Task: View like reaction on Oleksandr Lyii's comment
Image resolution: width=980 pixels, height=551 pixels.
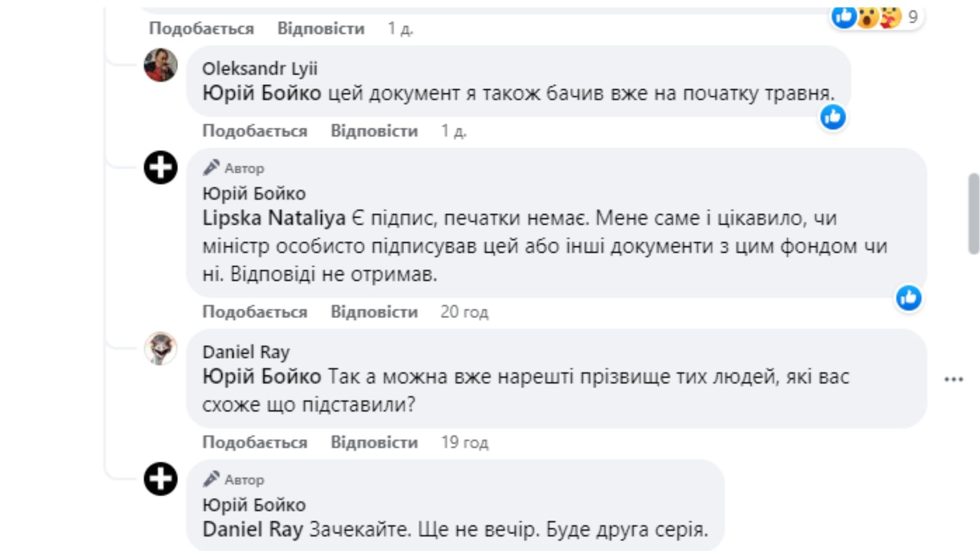Action: (833, 117)
